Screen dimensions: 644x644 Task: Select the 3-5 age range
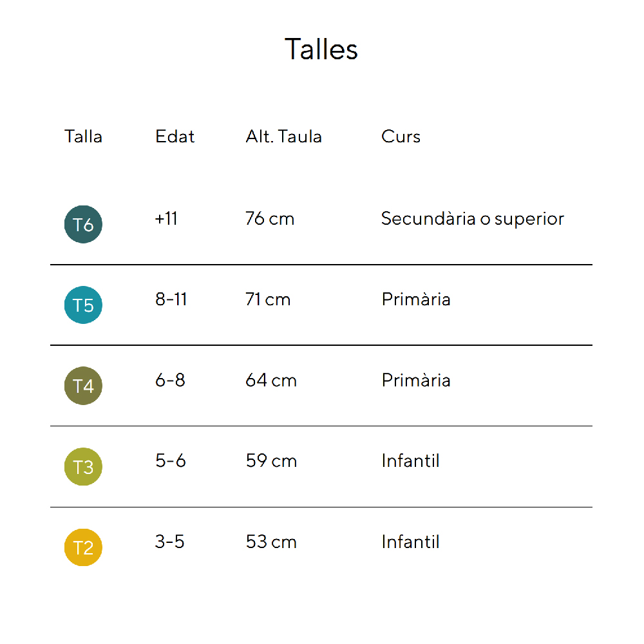[169, 542]
